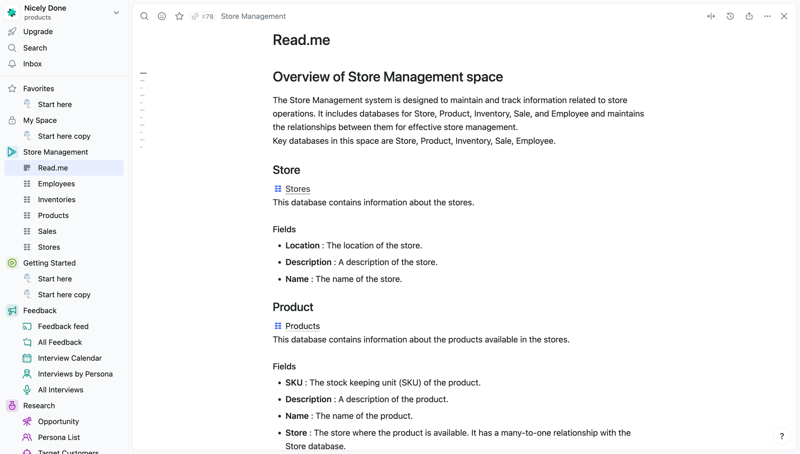Open Feedback feed in sidebar
800x454 pixels.
63,327
